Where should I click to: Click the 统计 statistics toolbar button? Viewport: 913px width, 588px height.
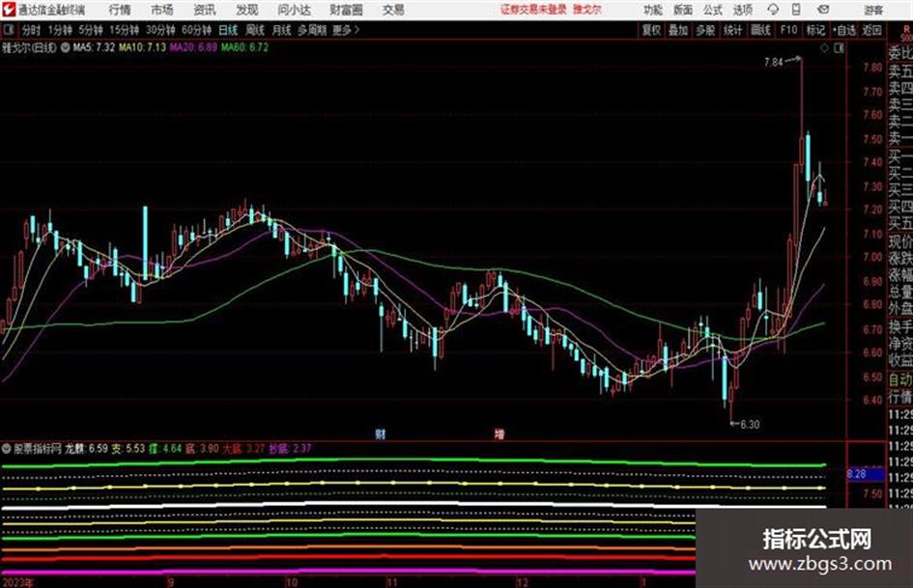[x=732, y=30]
